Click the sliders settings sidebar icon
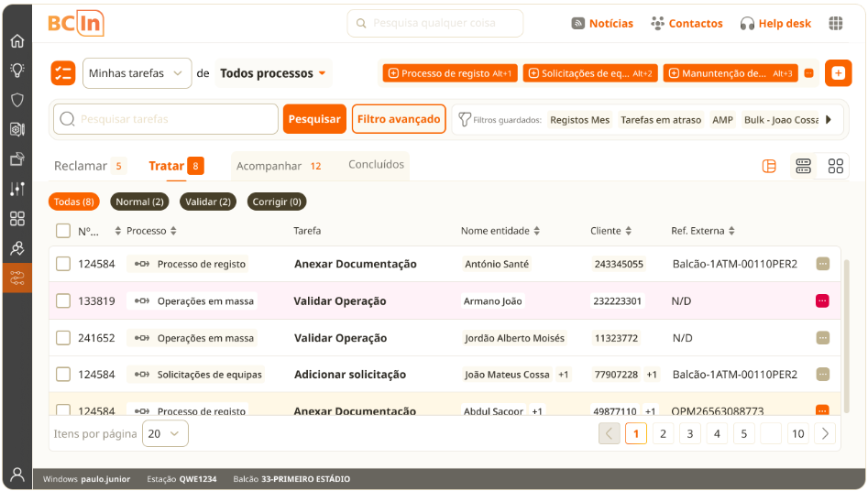Image resolution: width=868 pixels, height=491 pixels. click(x=17, y=189)
